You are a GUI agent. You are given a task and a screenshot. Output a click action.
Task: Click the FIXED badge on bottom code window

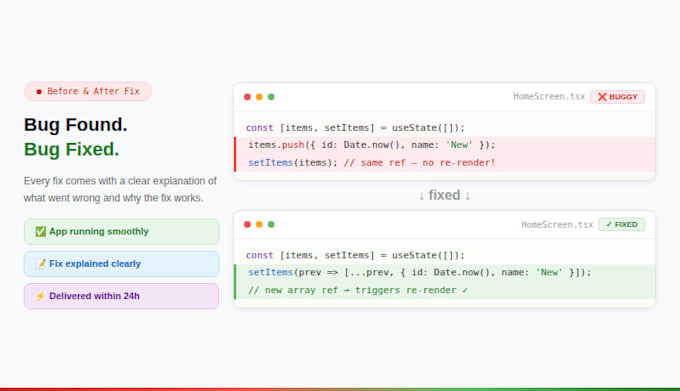click(x=621, y=225)
